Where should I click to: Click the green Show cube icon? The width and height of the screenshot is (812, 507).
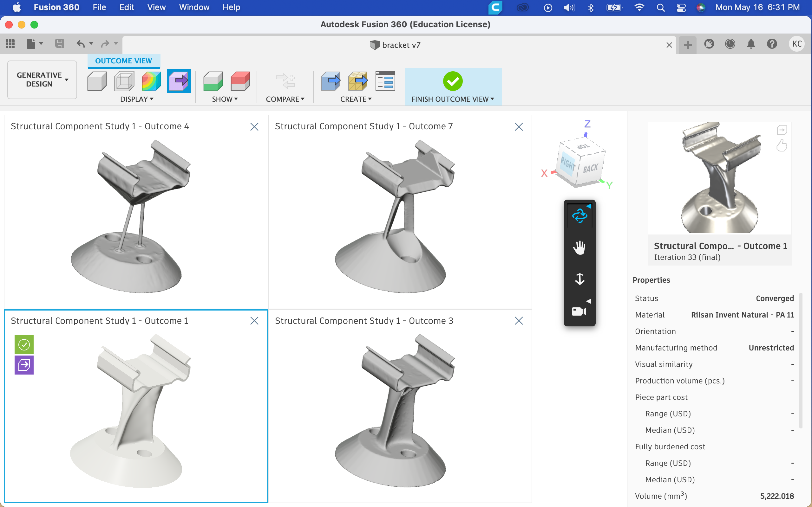pos(213,81)
